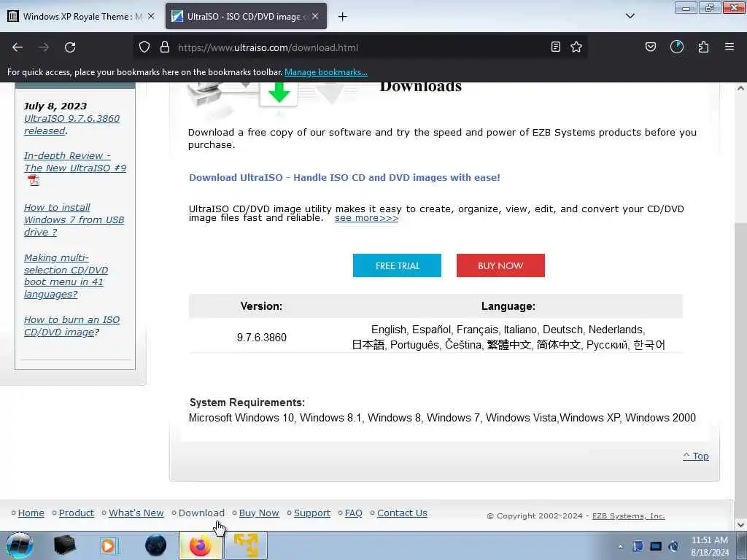Click the PDF icon under In-depth Review

tap(34, 181)
